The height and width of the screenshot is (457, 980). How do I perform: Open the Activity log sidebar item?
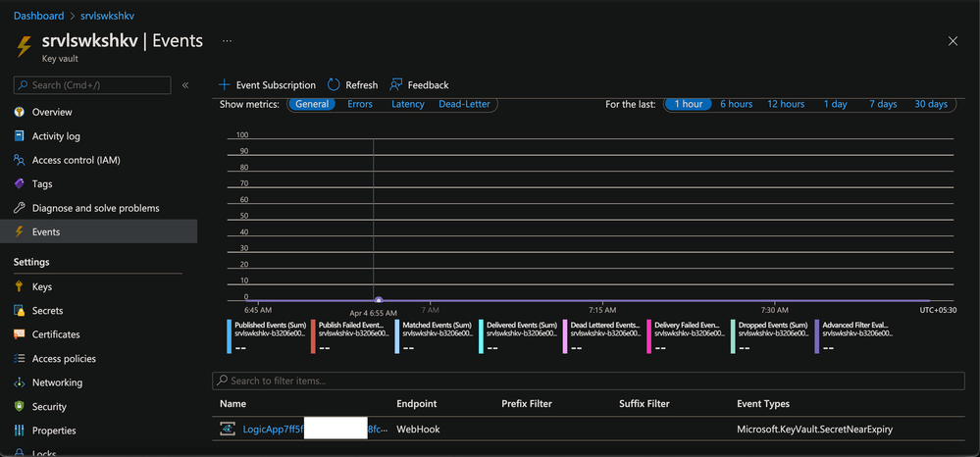pyautogui.click(x=99, y=136)
